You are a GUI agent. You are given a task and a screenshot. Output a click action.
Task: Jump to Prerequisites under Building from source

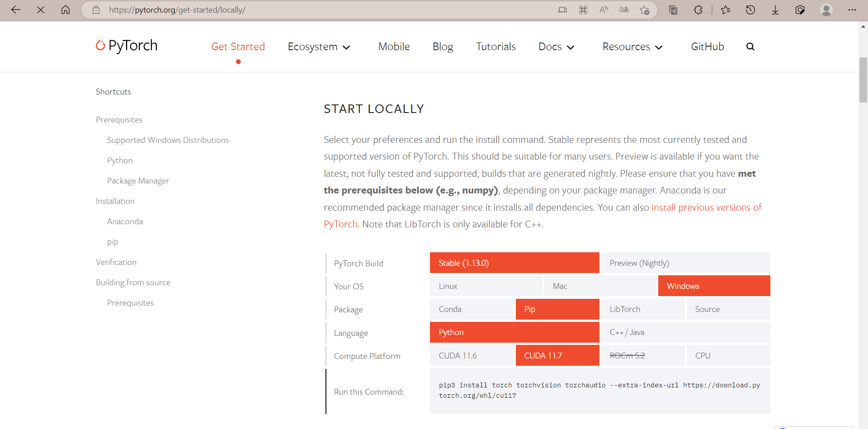[x=130, y=303]
